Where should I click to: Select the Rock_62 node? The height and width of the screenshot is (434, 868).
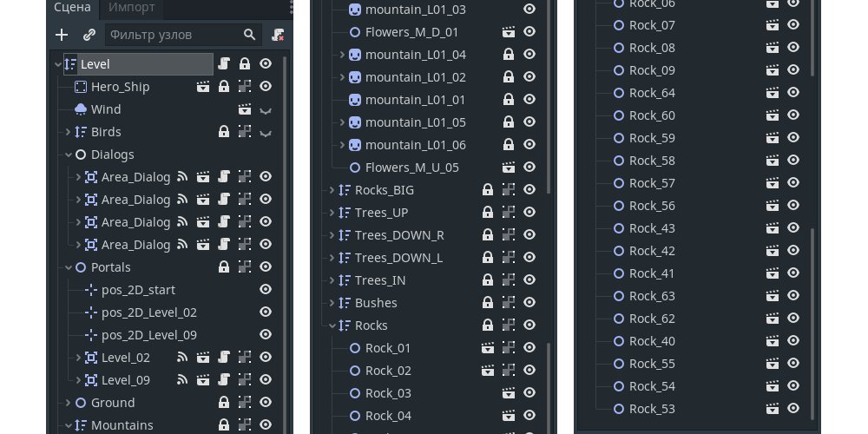pyautogui.click(x=652, y=319)
